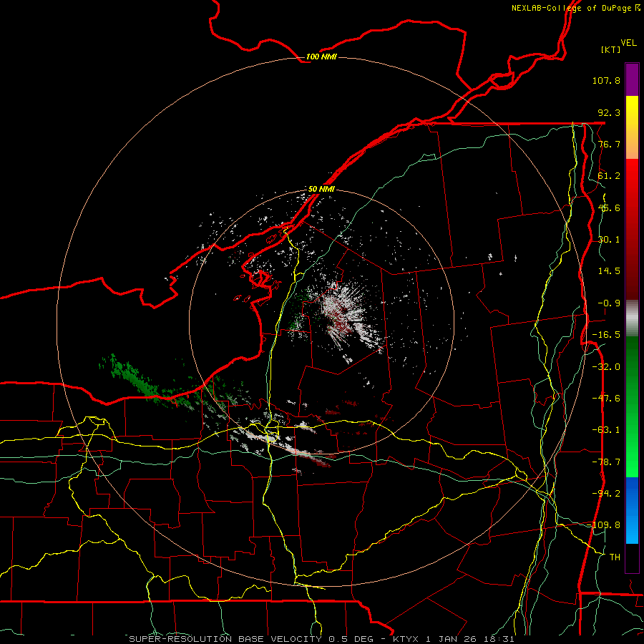This screenshot has width=644, height=644.
Task: Select the -109.8 value on velocity scale
Action: (604, 525)
